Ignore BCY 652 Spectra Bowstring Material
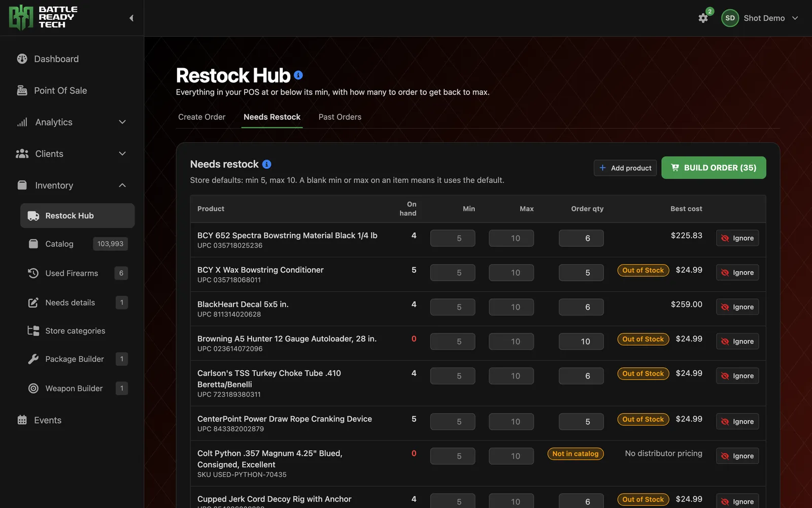The image size is (812, 508). tap(737, 238)
